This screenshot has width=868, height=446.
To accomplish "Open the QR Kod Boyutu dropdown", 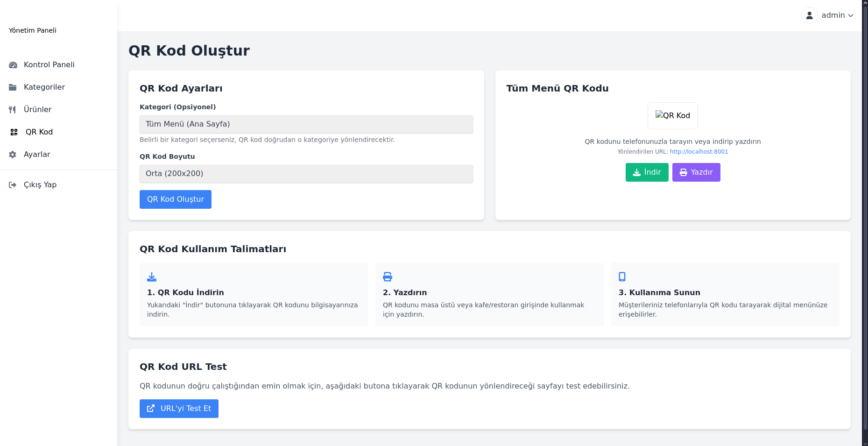I will click(x=306, y=174).
